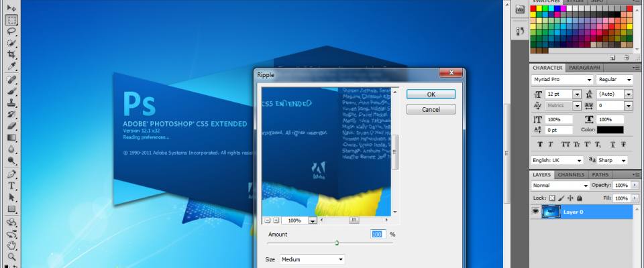Toggle lock position for layer

click(x=570, y=198)
